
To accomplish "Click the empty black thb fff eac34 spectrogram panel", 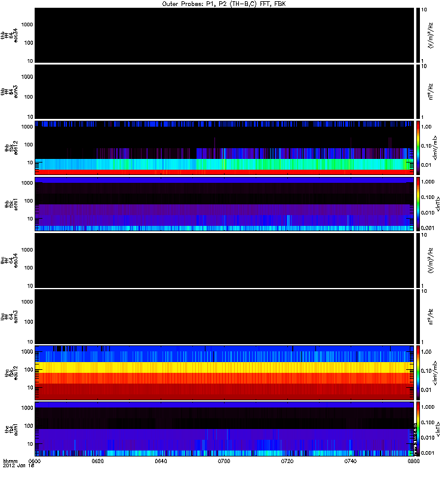I will (x=224, y=35).
